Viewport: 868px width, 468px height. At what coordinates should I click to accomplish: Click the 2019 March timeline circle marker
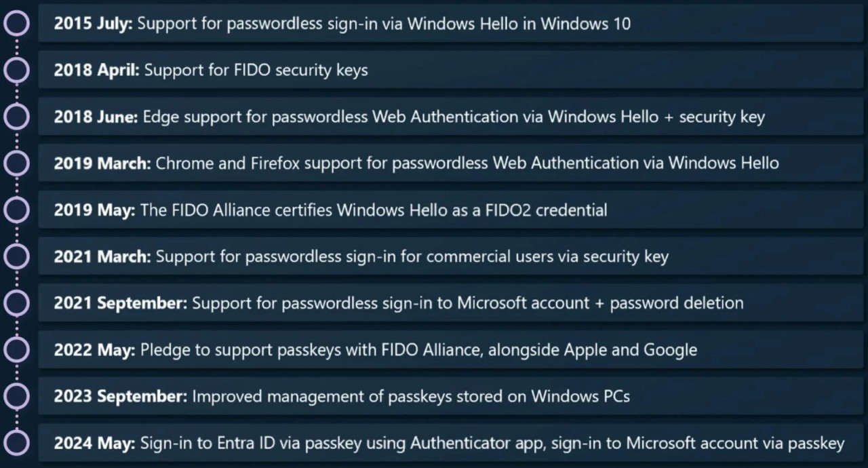16,163
